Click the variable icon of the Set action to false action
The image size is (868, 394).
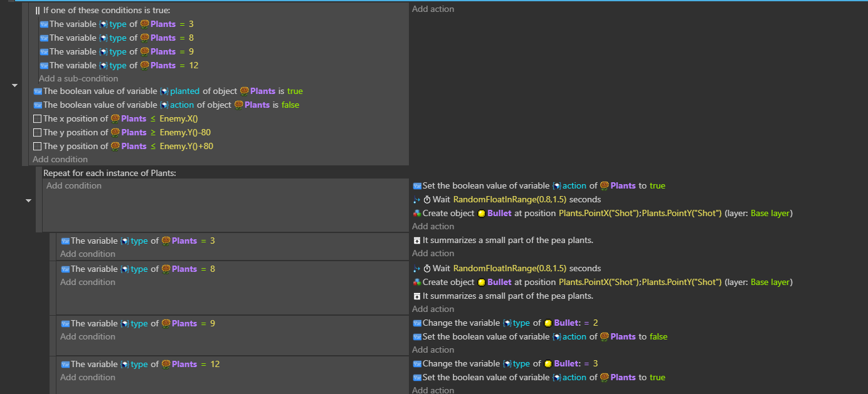pos(416,337)
